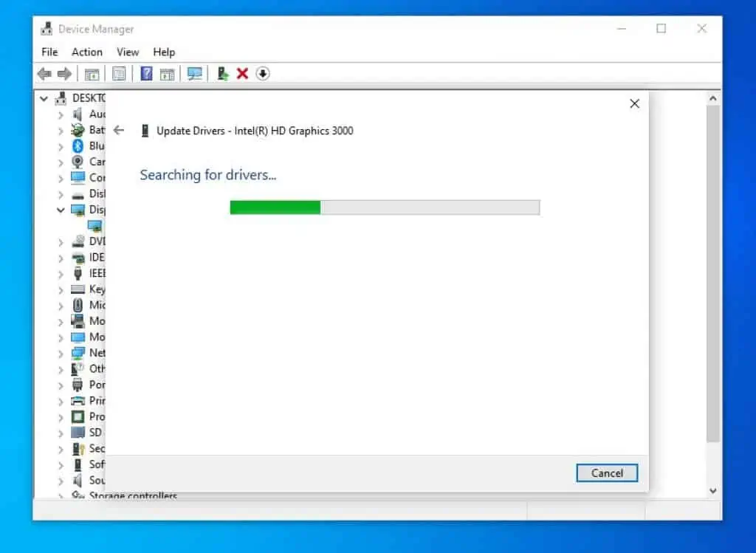Select the Processors chip icon
Viewport: 756px width, 553px height.
[x=78, y=416]
